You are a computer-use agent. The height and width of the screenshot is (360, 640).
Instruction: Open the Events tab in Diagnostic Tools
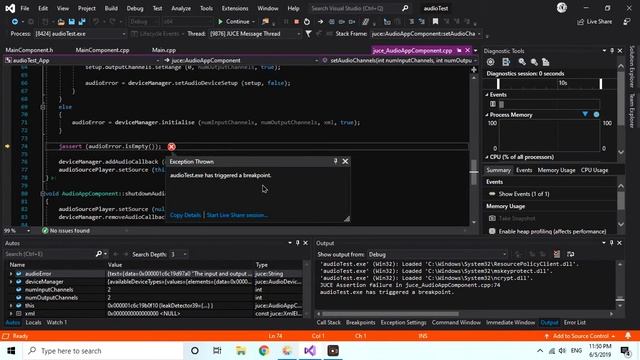coord(524,170)
